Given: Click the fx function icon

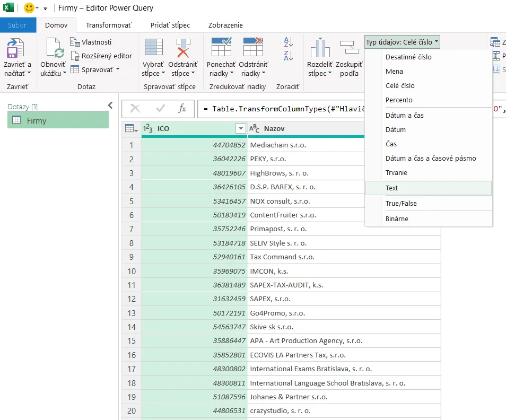Looking at the screenshot, I should pos(182,109).
